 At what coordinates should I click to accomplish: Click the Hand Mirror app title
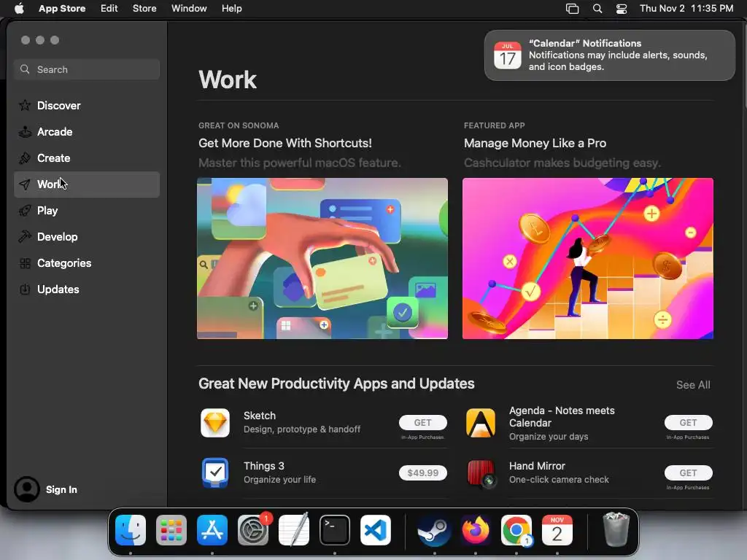[537, 466]
